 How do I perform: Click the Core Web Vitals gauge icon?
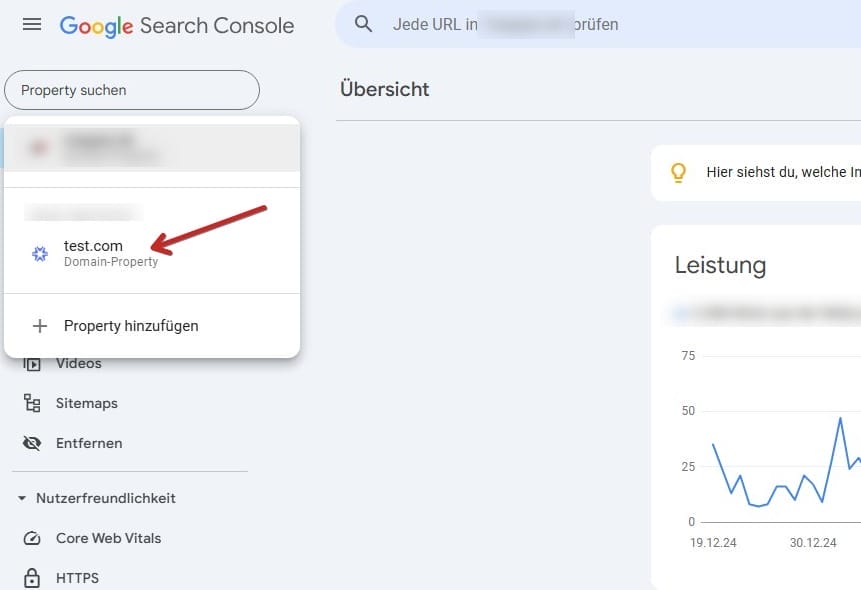(x=32, y=538)
